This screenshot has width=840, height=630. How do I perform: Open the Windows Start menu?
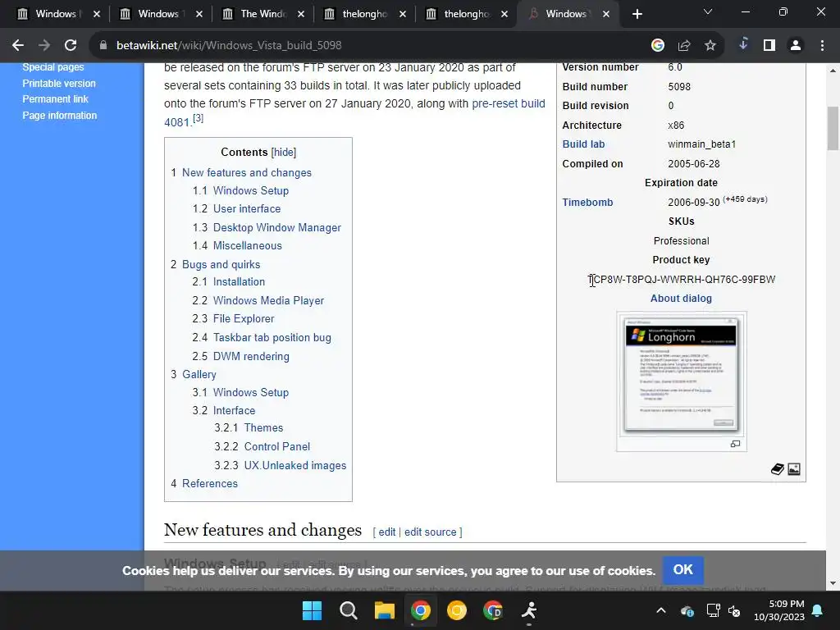[312, 610]
